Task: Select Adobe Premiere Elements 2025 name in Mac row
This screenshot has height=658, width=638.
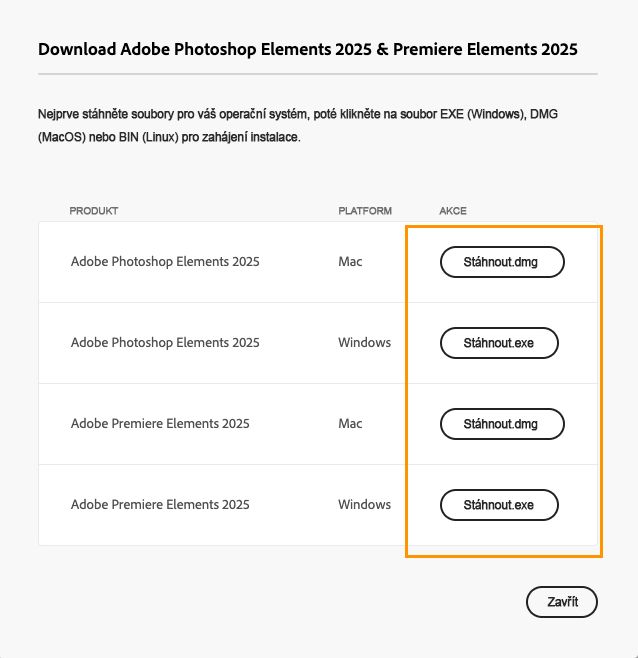Action: point(160,423)
